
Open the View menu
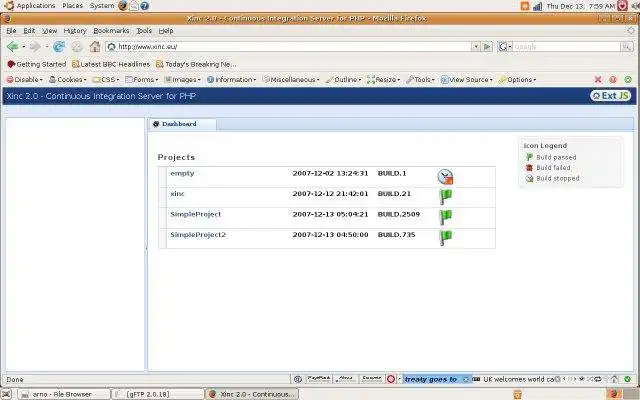tap(49, 31)
